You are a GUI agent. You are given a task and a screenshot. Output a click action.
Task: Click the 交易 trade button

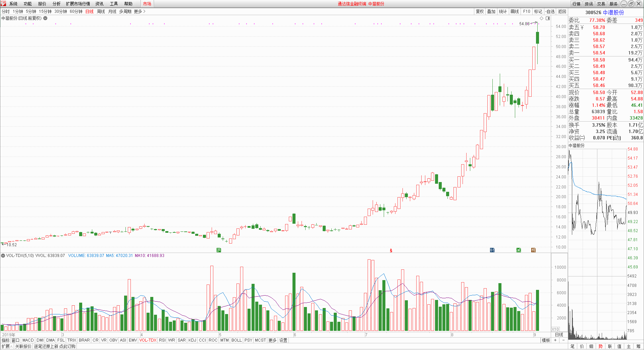click(601, 4)
